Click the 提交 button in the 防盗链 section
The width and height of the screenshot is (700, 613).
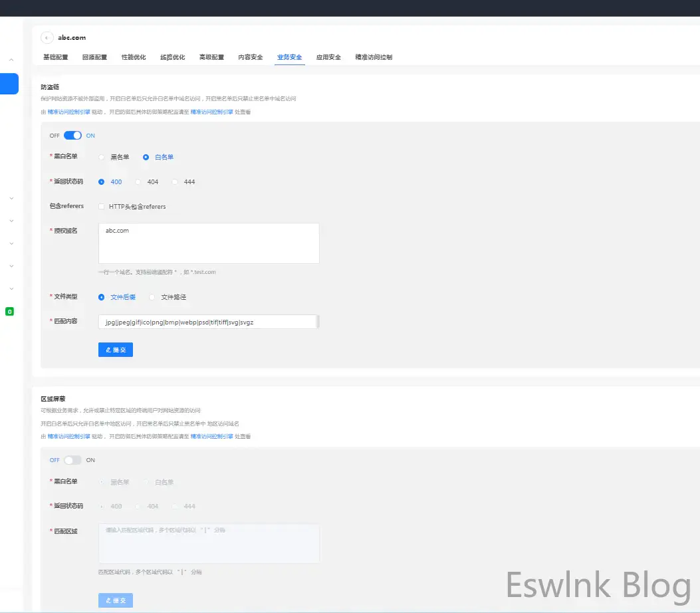(x=116, y=350)
